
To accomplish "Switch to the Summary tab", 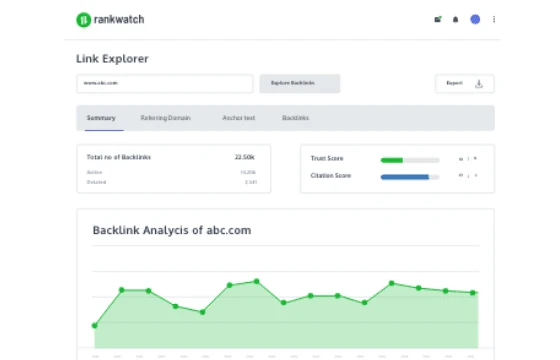I will point(101,118).
